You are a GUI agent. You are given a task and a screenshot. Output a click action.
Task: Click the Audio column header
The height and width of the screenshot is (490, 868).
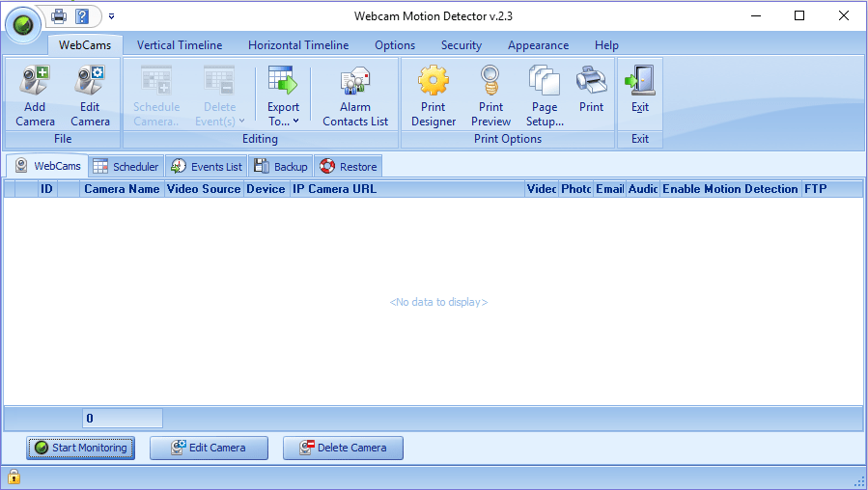pos(643,189)
